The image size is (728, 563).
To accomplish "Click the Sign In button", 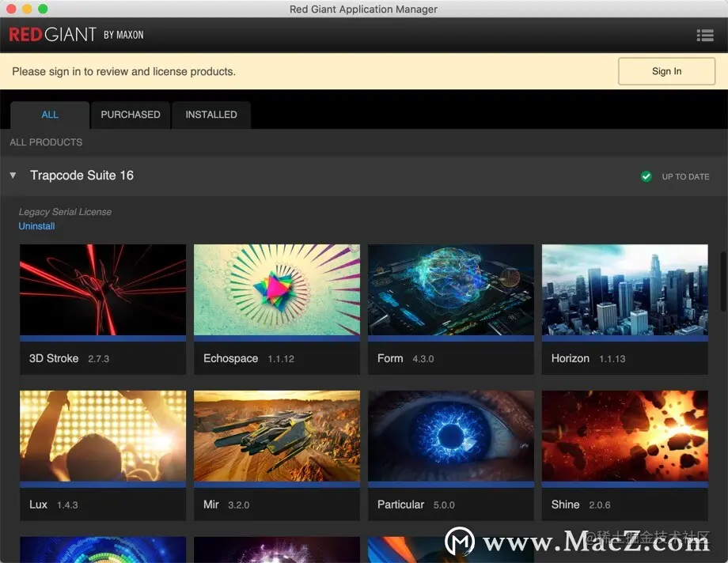I will pos(666,71).
